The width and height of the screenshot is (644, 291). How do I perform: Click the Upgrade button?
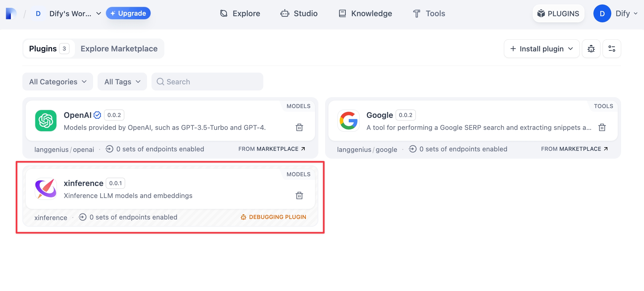tap(128, 13)
